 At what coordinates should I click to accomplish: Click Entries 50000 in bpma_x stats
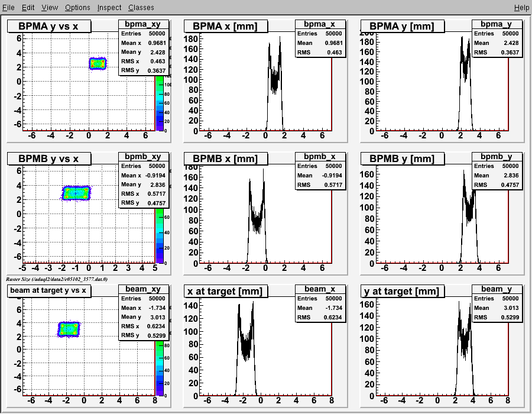pos(320,34)
